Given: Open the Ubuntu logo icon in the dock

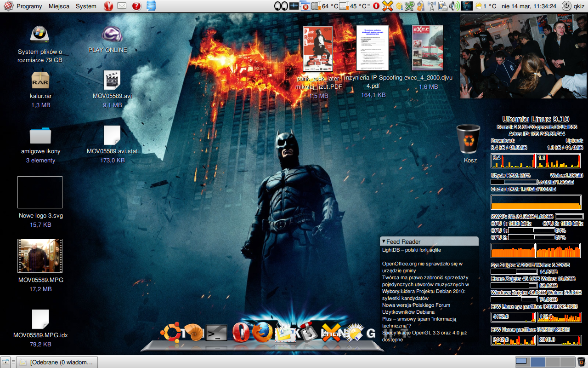Looking at the screenshot, I should tap(170, 332).
